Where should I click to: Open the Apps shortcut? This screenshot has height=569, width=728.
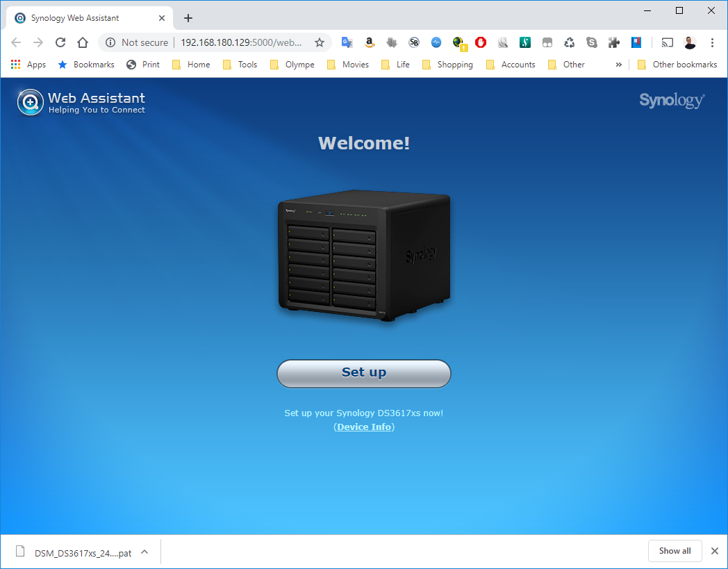coord(28,65)
